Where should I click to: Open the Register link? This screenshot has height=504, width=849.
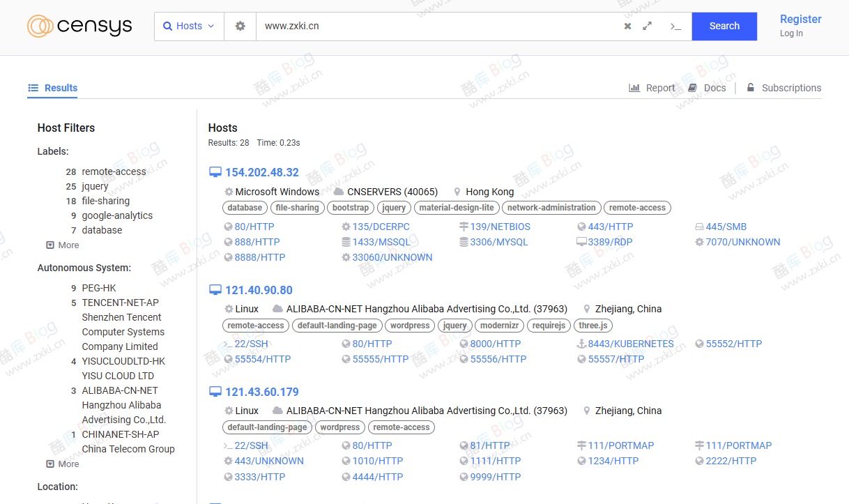tap(800, 20)
